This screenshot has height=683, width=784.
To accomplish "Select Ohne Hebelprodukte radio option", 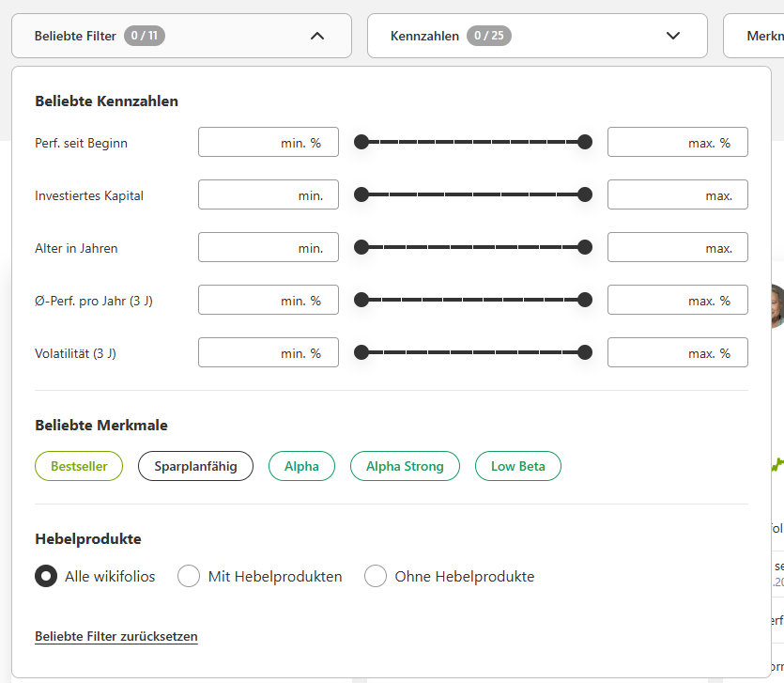I will coord(376,576).
